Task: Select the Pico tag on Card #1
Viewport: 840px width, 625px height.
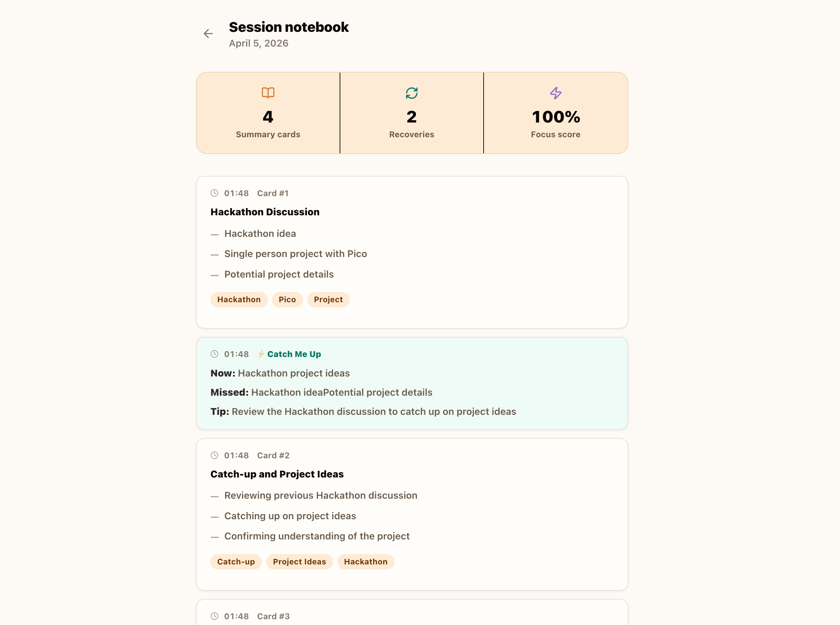Action: (287, 299)
